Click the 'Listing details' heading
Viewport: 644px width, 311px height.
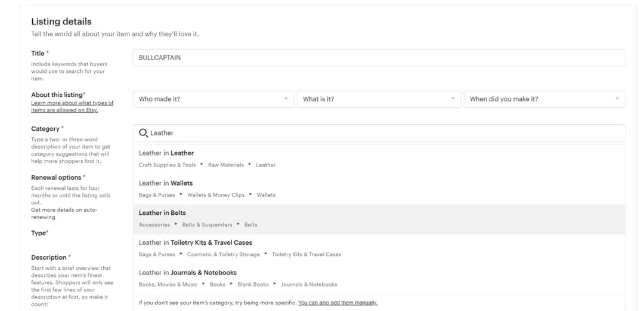(61, 22)
